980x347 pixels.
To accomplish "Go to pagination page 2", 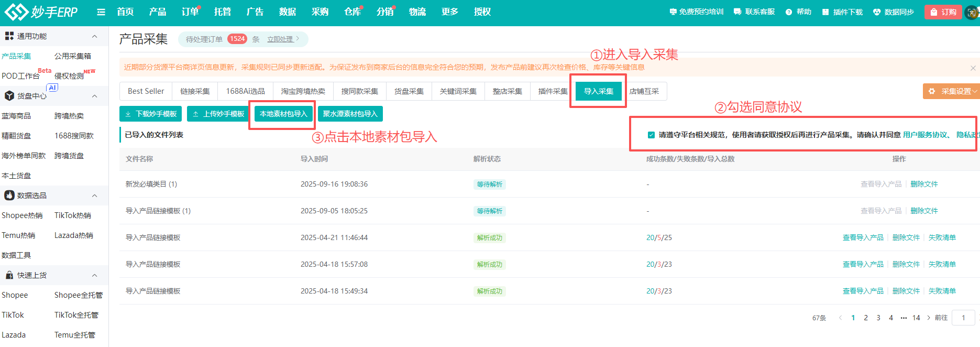I will (866, 318).
